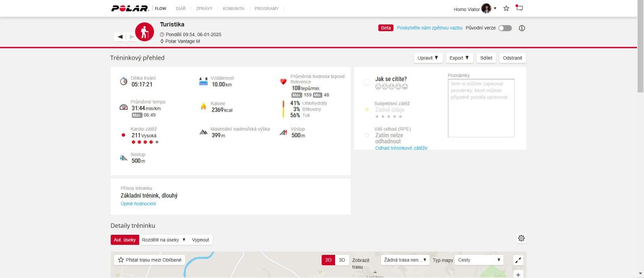Expand the Export dropdown menu
The image size is (644, 278).
(459, 58)
